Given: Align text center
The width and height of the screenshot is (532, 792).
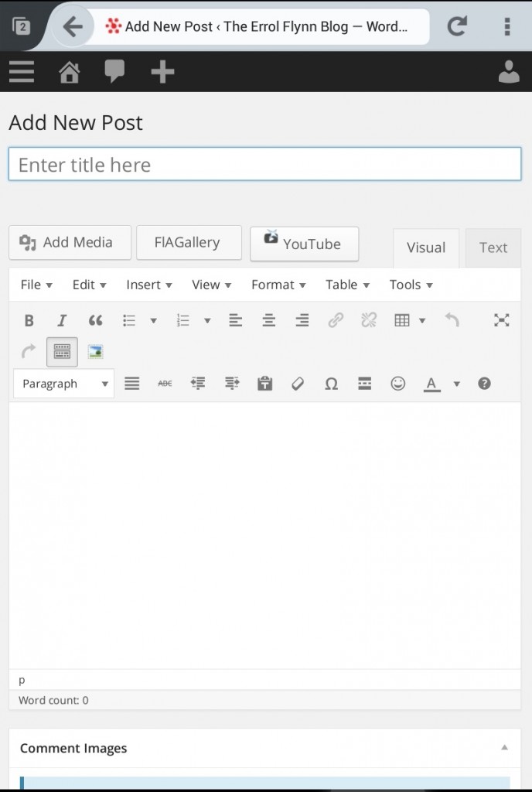Looking at the screenshot, I should pyautogui.click(x=268, y=320).
